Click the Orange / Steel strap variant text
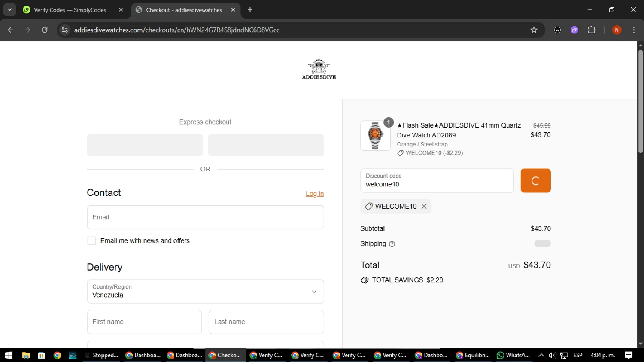The width and height of the screenshot is (644, 362). coord(422,145)
